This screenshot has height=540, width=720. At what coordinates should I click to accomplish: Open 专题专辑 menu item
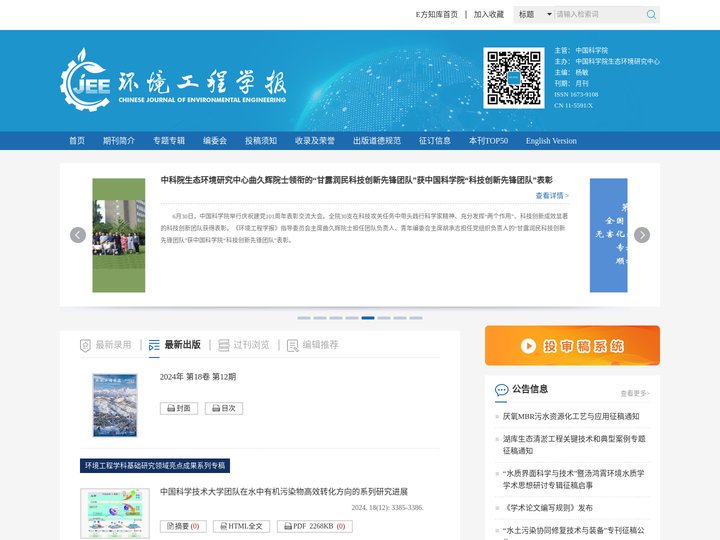[169, 141]
